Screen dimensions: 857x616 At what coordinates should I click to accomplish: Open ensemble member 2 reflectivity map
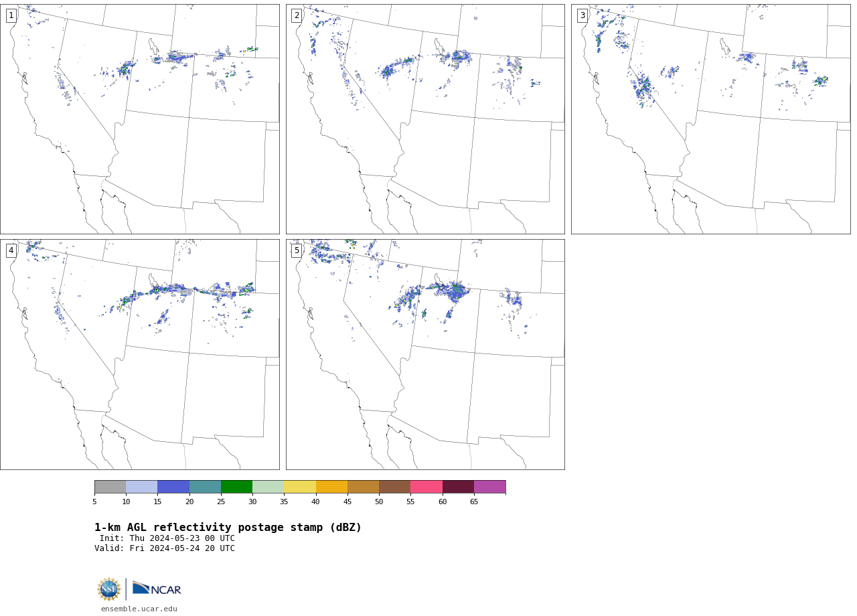425,119
